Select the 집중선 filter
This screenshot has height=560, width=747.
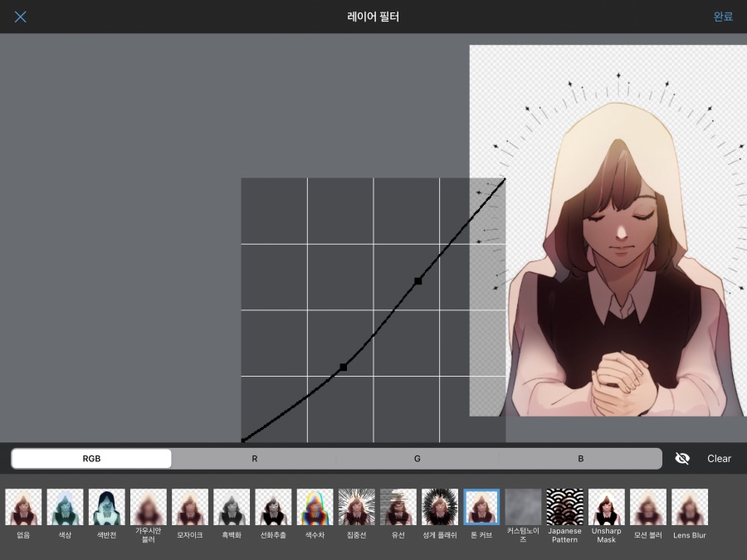pos(356,506)
